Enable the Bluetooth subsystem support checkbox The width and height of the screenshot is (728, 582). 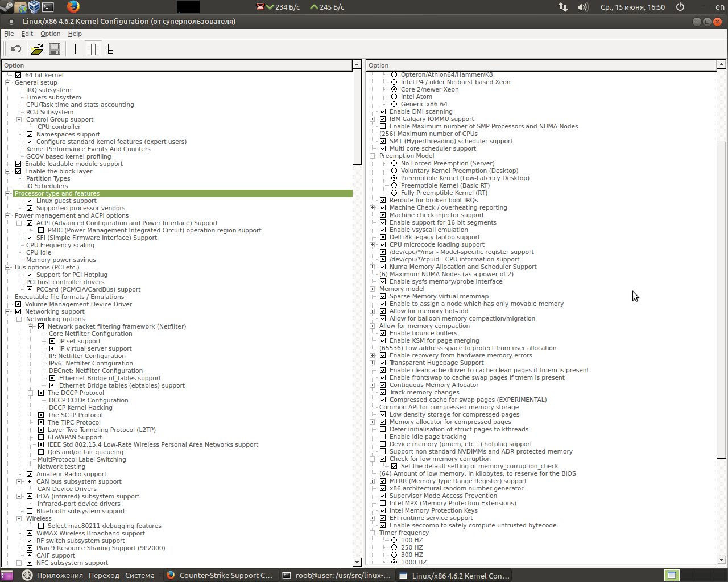30,511
